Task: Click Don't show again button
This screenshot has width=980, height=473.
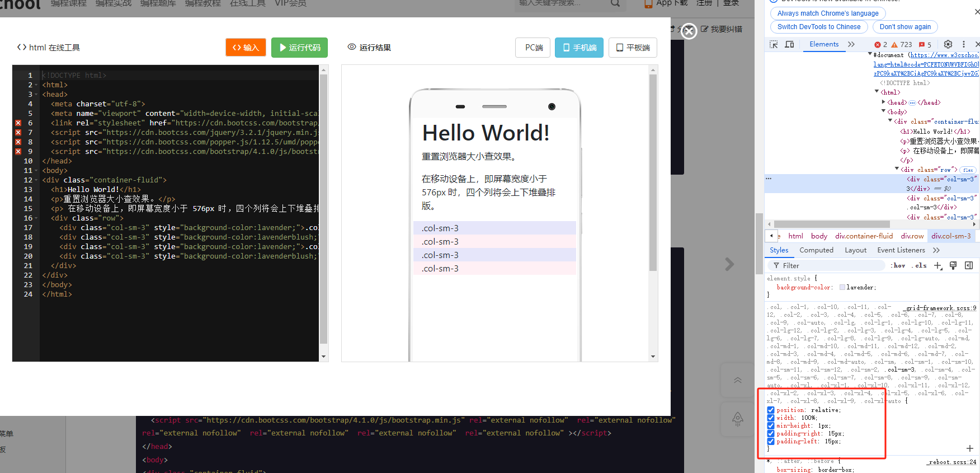Action: [x=905, y=27]
